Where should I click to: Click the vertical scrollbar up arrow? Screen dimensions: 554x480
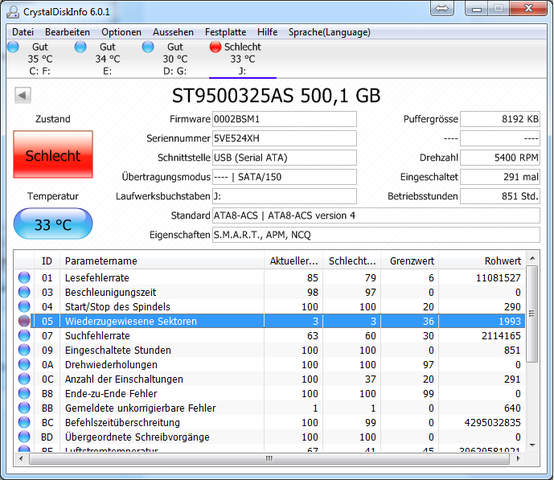click(532, 259)
